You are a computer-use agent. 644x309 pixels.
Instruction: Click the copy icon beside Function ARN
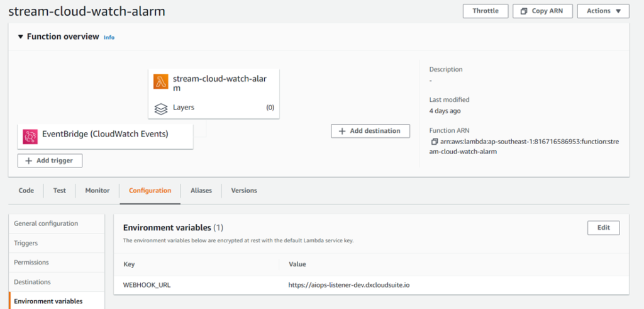[434, 142]
